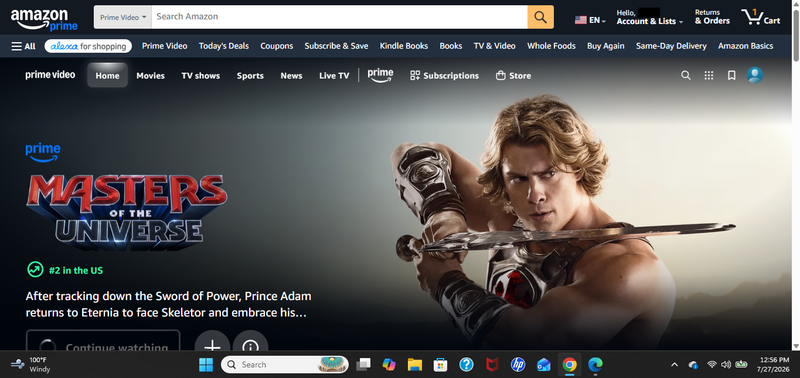This screenshot has height=378, width=800.
Task: Open the Prime Video Store link
Action: pos(513,75)
